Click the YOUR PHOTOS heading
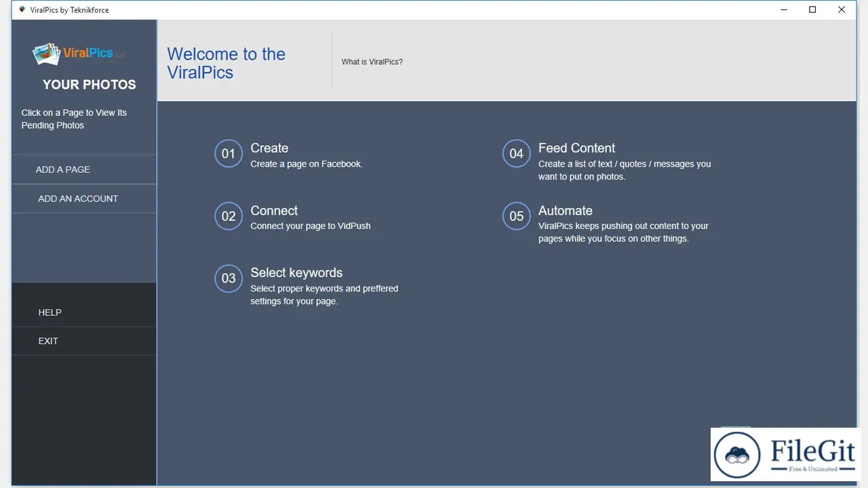Viewport: 868px width, 488px height. [x=90, y=85]
